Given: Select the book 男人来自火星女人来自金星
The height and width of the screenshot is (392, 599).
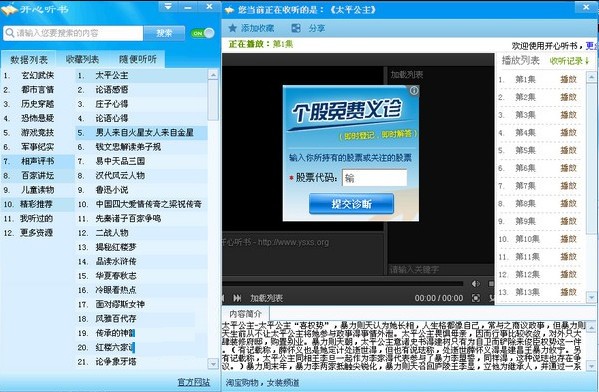Looking at the screenshot, I should tap(141, 133).
